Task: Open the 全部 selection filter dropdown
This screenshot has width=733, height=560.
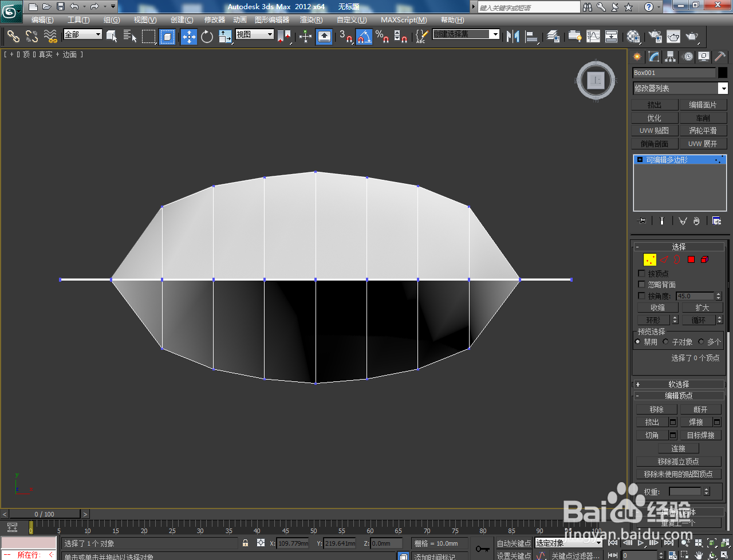Action: 82,34
